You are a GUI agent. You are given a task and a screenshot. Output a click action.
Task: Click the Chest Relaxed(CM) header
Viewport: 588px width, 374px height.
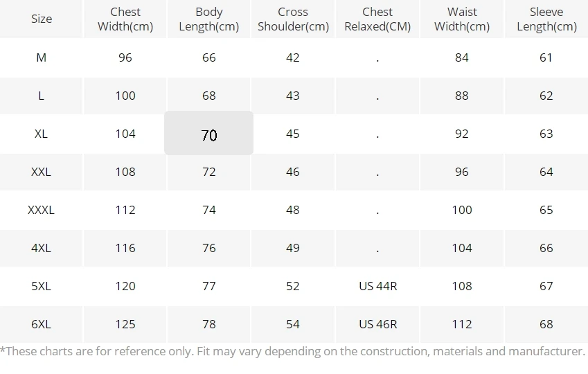[x=377, y=19]
